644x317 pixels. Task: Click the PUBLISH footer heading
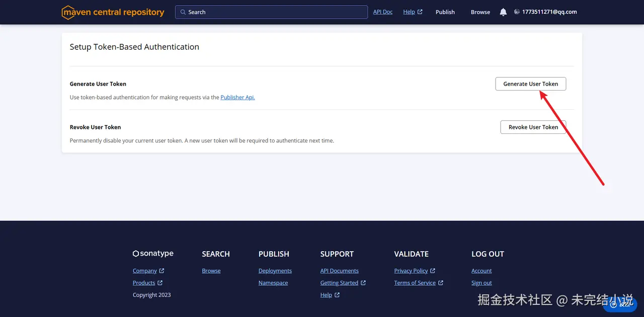(274, 254)
